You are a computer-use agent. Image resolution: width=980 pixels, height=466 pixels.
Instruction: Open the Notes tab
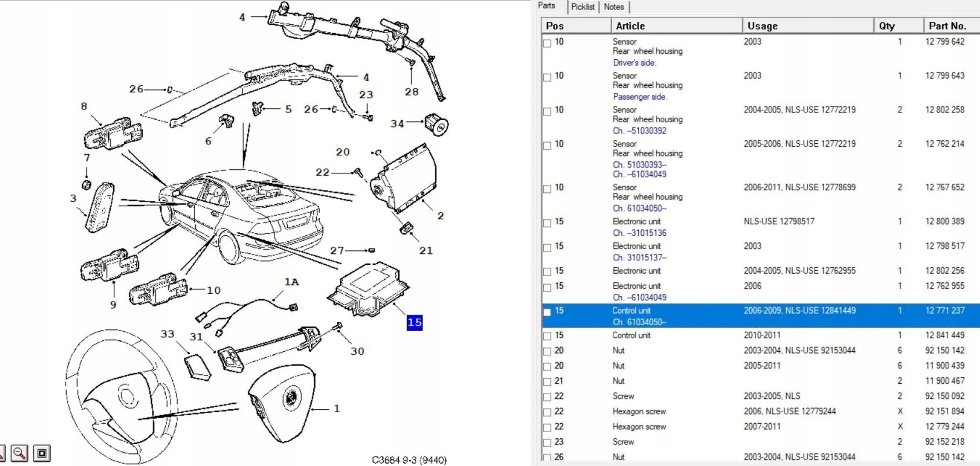613,7
